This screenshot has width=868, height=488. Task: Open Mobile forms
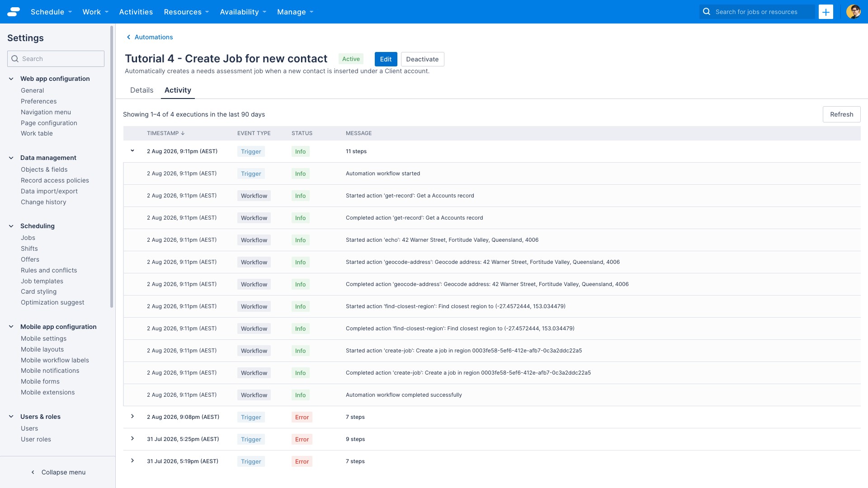click(x=40, y=381)
